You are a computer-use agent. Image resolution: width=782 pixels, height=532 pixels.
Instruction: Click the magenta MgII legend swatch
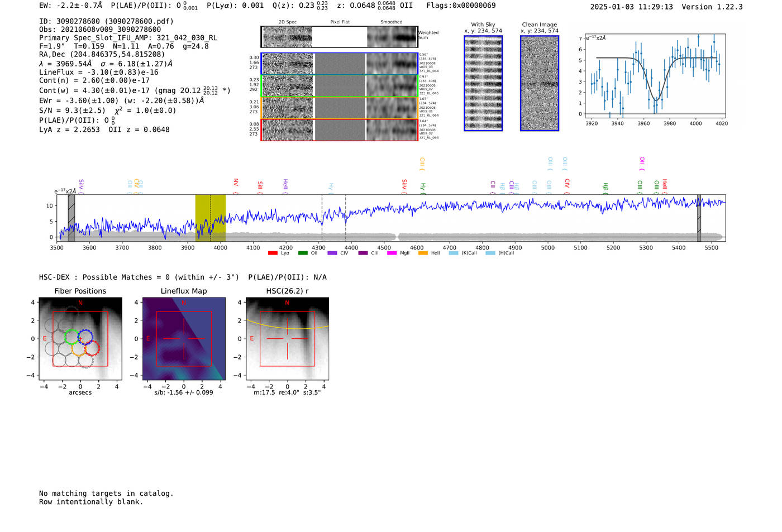(392, 253)
